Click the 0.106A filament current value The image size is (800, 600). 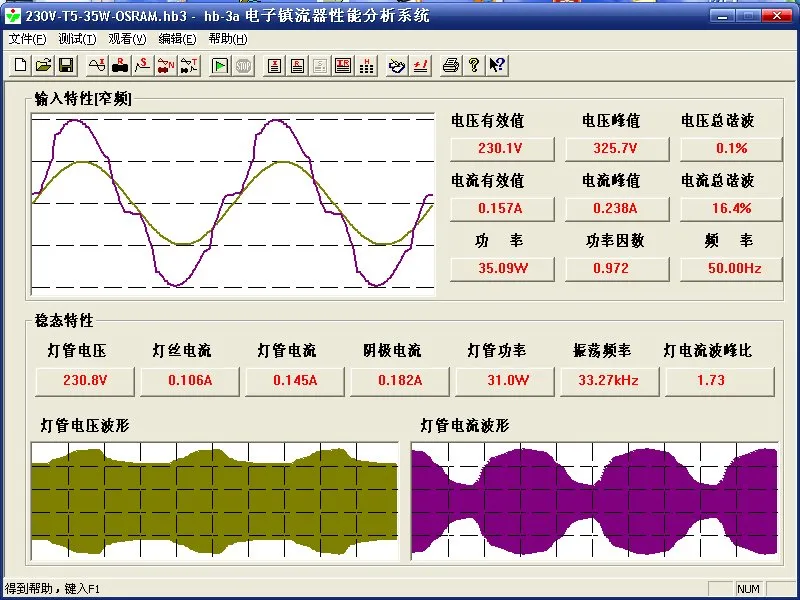[190, 381]
